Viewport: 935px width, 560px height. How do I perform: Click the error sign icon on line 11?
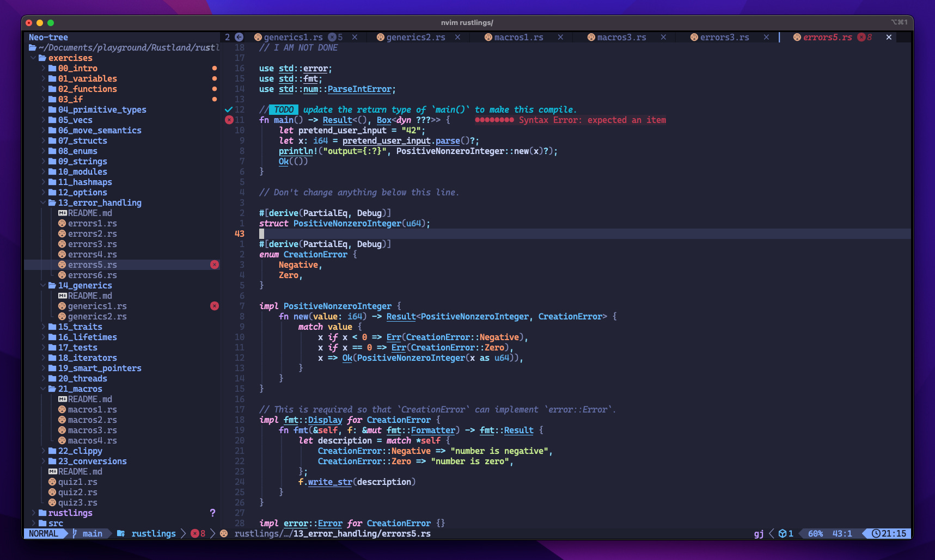point(229,120)
